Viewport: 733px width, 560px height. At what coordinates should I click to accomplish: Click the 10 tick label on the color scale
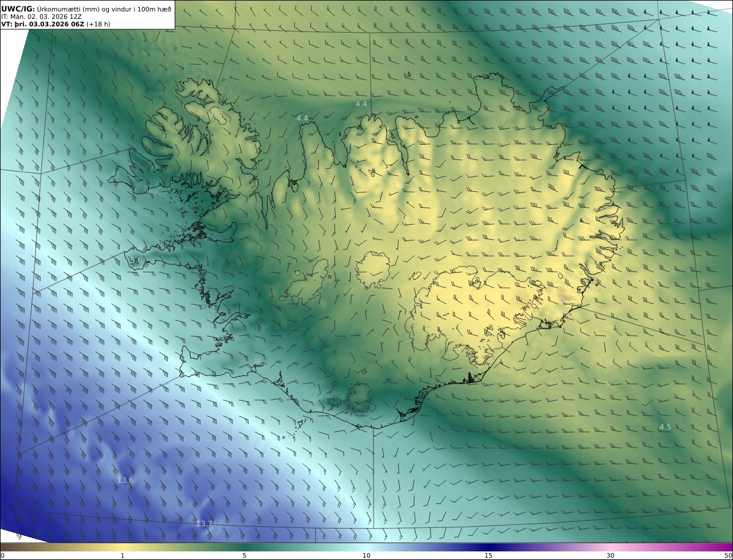[x=366, y=555]
